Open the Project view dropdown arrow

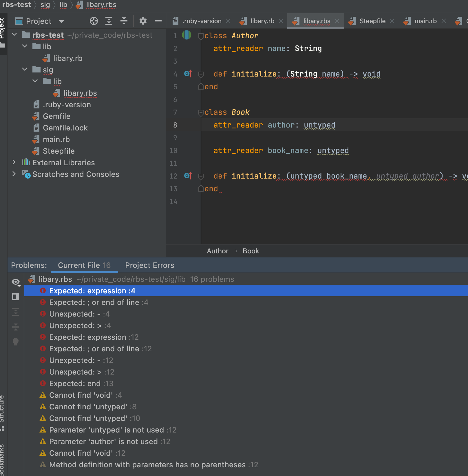(x=61, y=21)
